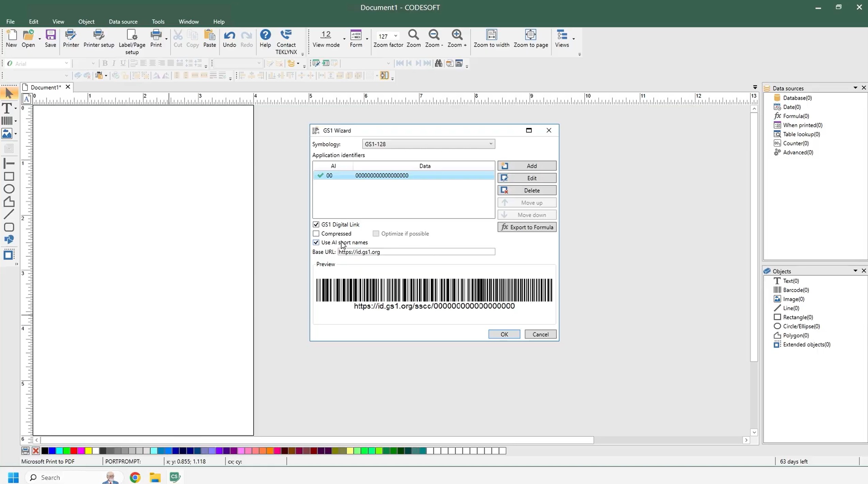Click the Printer setup icon
The width and height of the screenshot is (868, 484).
pos(99,38)
